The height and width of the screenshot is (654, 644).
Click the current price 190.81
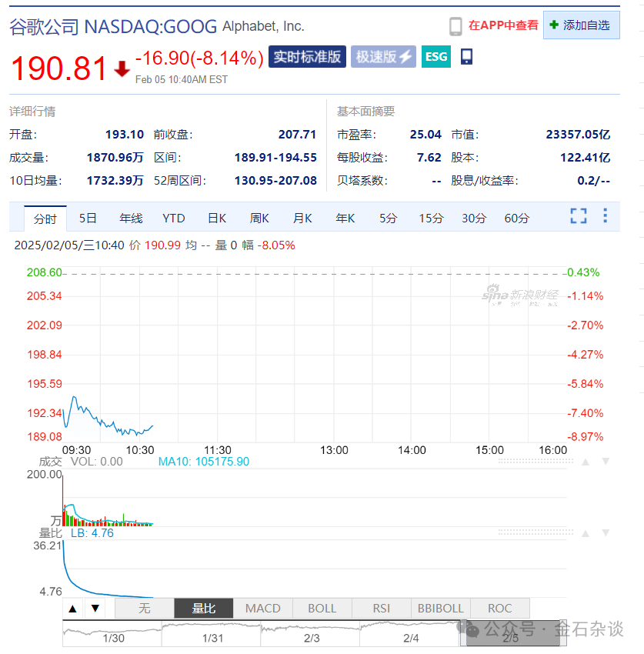58,68
